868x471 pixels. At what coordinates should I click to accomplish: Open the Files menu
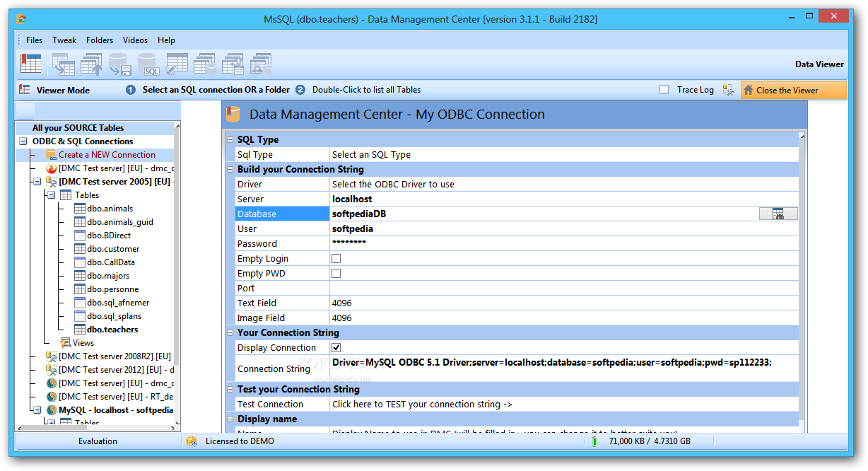click(35, 40)
